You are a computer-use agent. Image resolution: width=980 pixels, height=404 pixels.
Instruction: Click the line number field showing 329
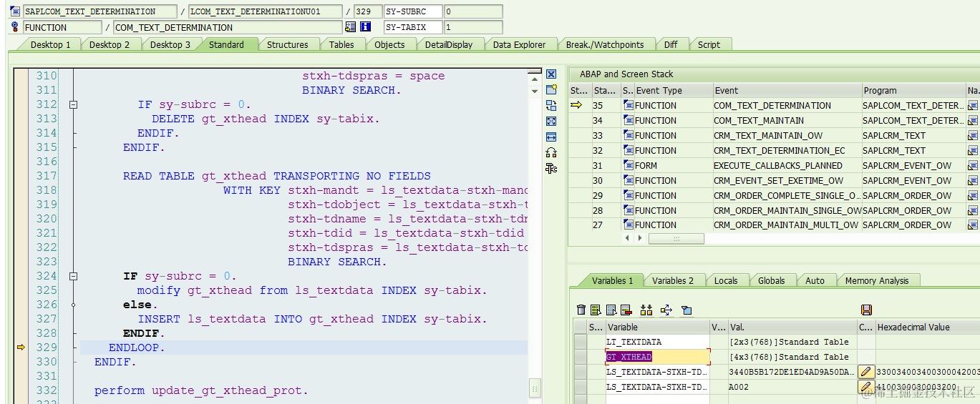pos(367,11)
